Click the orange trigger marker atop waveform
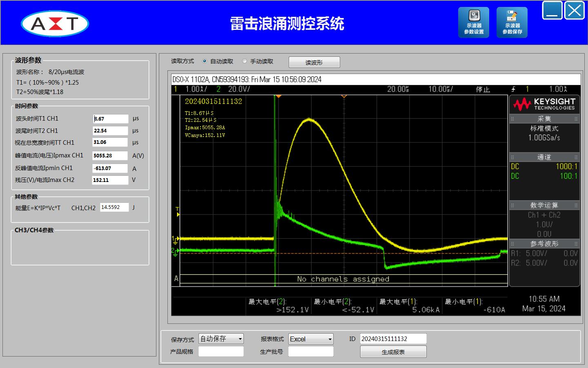588x368 pixels. coord(278,96)
